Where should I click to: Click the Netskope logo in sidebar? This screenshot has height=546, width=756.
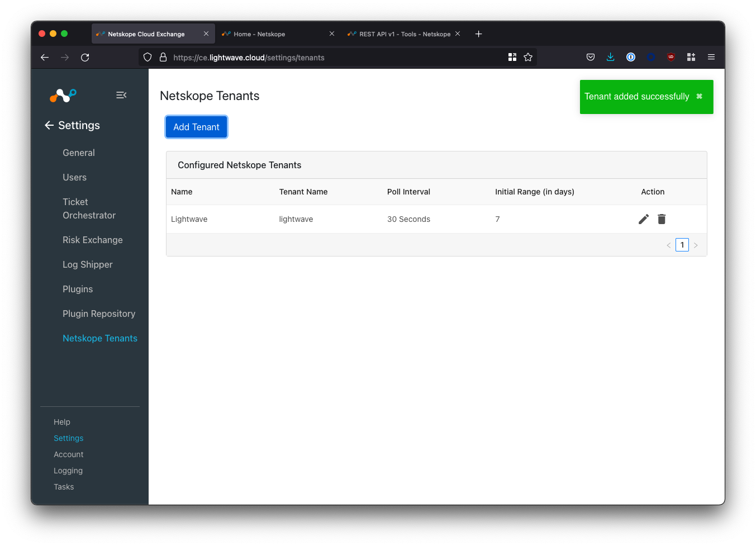[x=63, y=96]
